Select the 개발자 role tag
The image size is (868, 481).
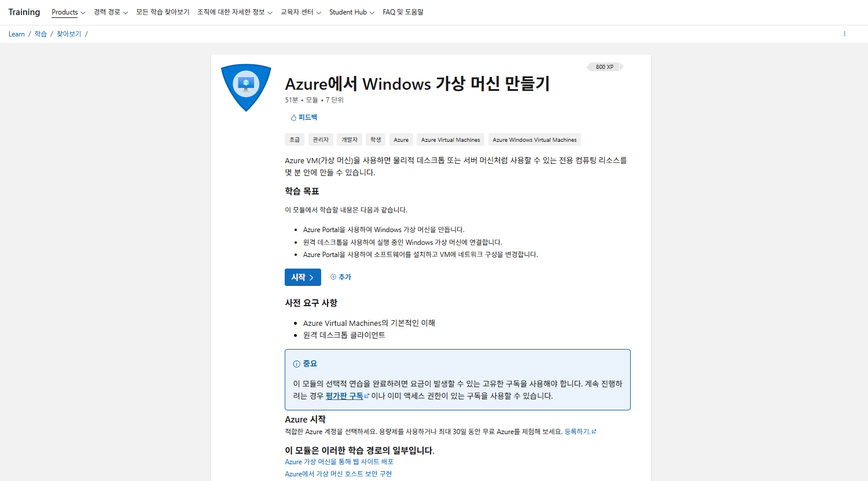tap(350, 139)
